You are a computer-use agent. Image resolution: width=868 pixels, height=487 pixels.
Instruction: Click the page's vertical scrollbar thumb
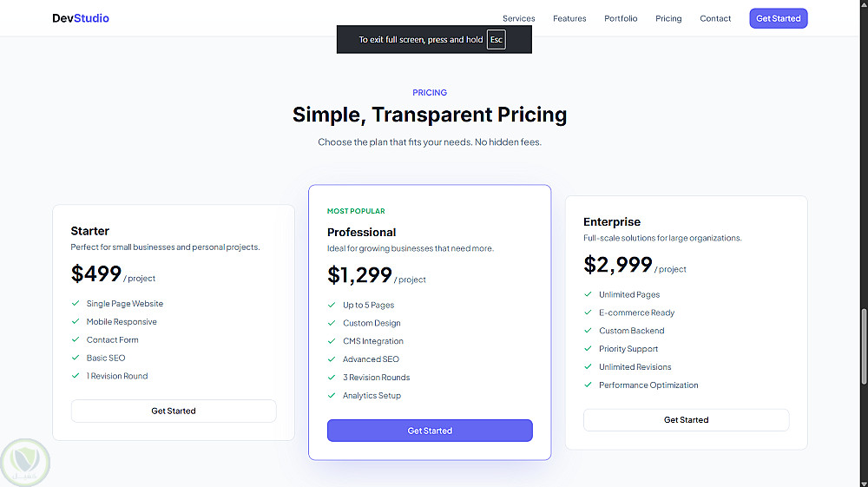863,347
